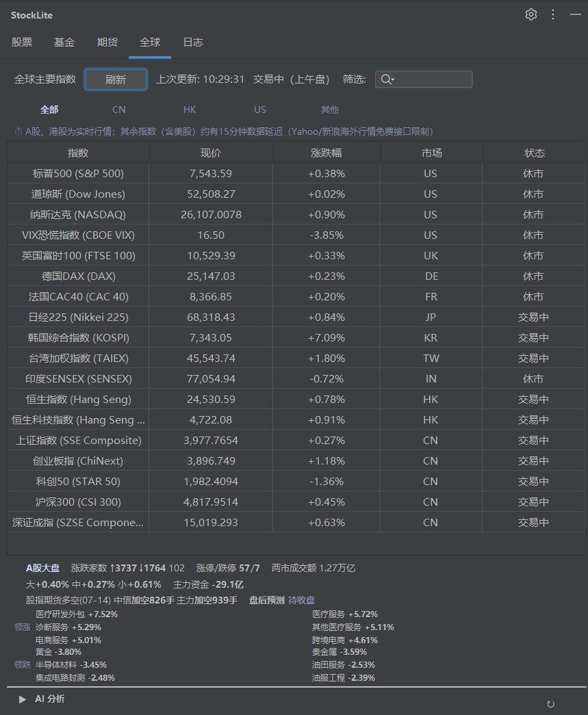Click the clock icon beside delay notice
588x715 pixels.
coord(18,132)
